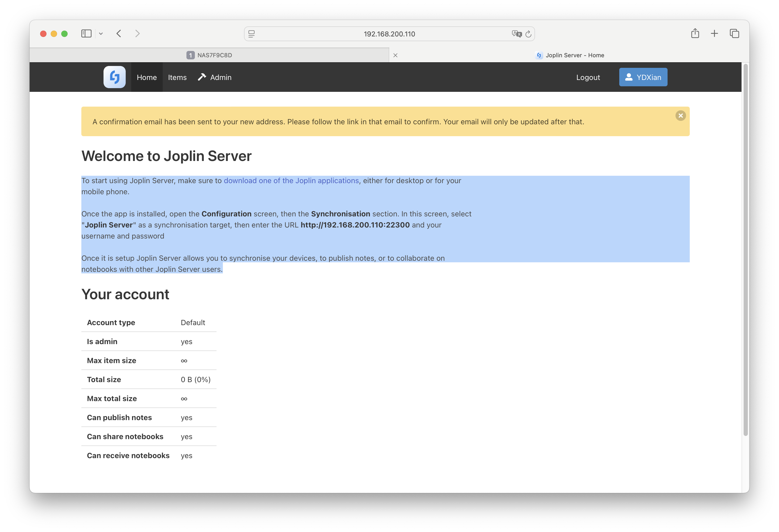Follow the download Joplin applications link

coord(291,180)
